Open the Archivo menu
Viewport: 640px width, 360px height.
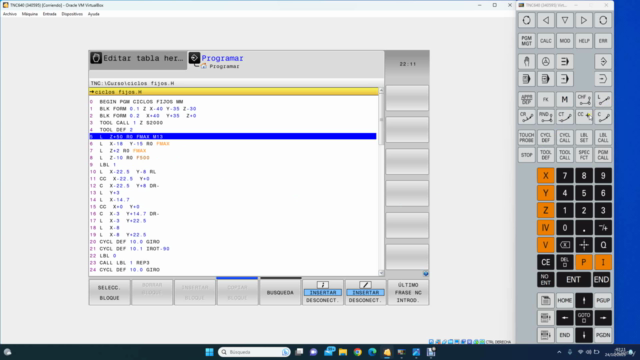click(10, 14)
